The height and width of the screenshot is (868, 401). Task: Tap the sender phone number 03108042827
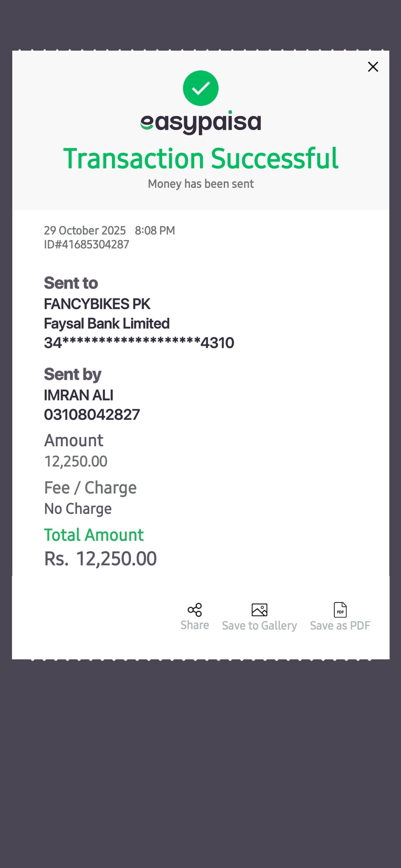point(92,415)
